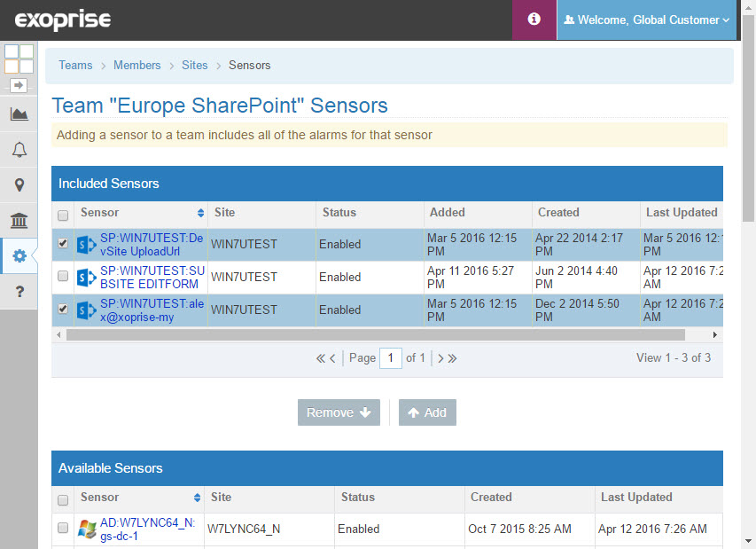Click SharePoint icon of alex@xoprise-my sensor
756x549 pixels.
tap(87, 310)
